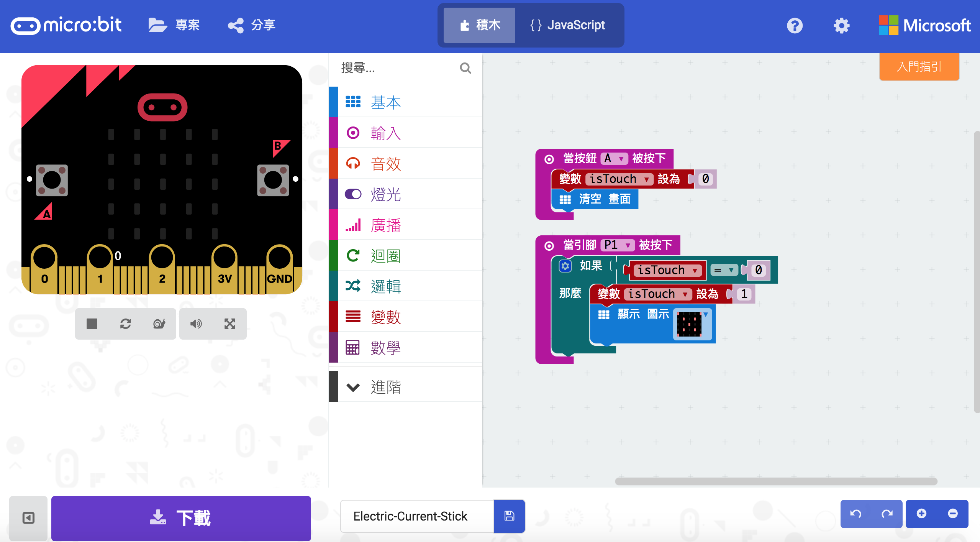Viewport: 980px width, 542px height.
Task: Edit value 0 in first 設為 block
Action: point(705,179)
